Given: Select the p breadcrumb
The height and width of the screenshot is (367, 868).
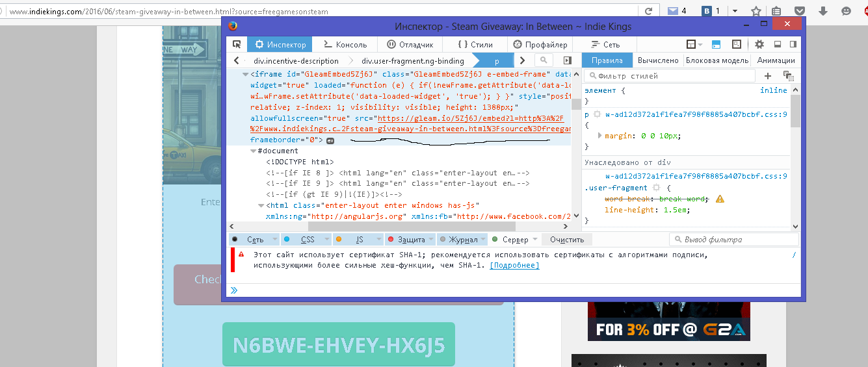Looking at the screenshot, I should tap(497, 60).
